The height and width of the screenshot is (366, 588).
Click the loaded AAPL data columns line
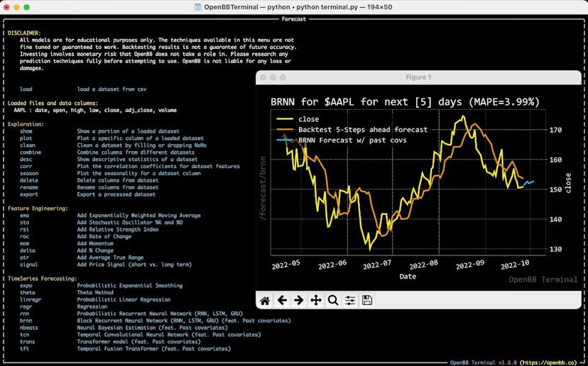point(95,110)
